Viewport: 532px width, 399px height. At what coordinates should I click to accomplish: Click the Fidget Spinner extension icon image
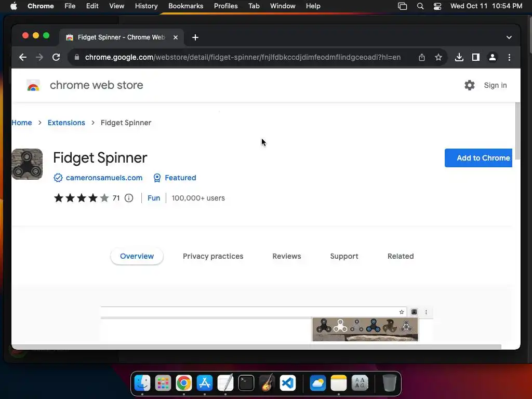(27, 164)
